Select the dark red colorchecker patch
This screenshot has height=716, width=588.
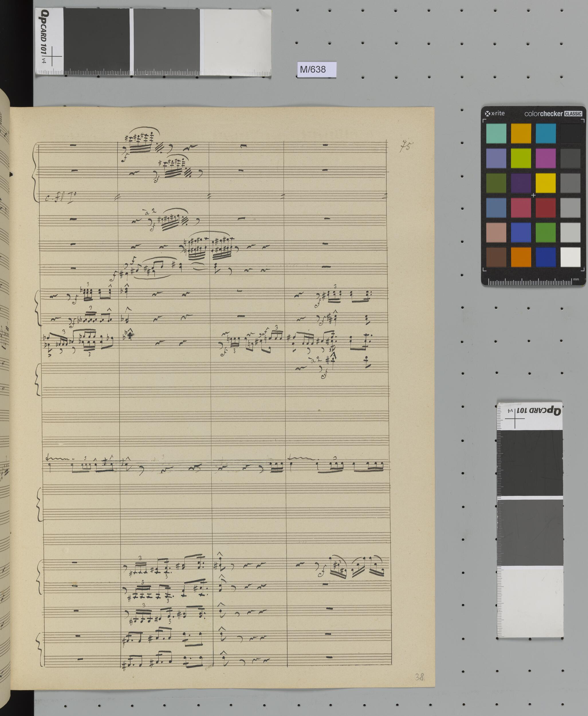pos(545,208)
